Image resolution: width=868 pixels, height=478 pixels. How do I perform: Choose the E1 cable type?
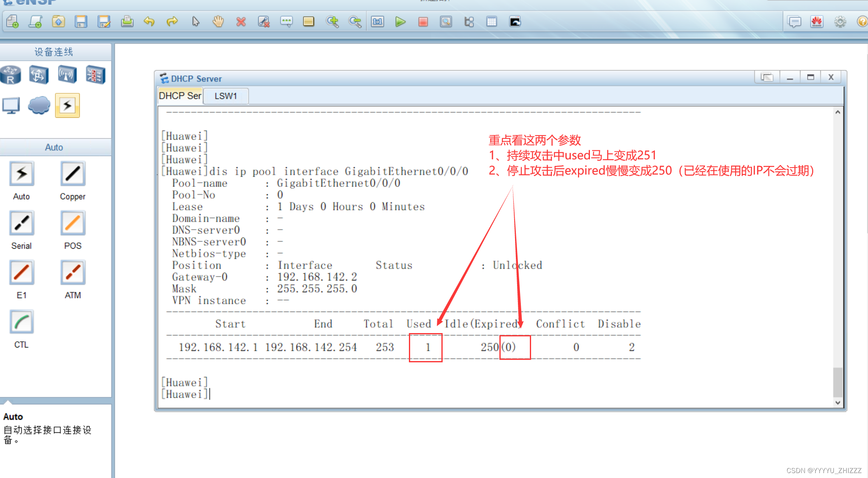(21, 273)
